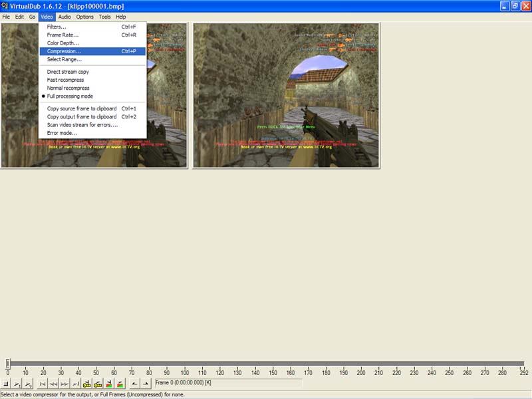The image size is (532, 399).
Task: Scan forward for scene change (second red-green icon)
Action: pos(120,384)
